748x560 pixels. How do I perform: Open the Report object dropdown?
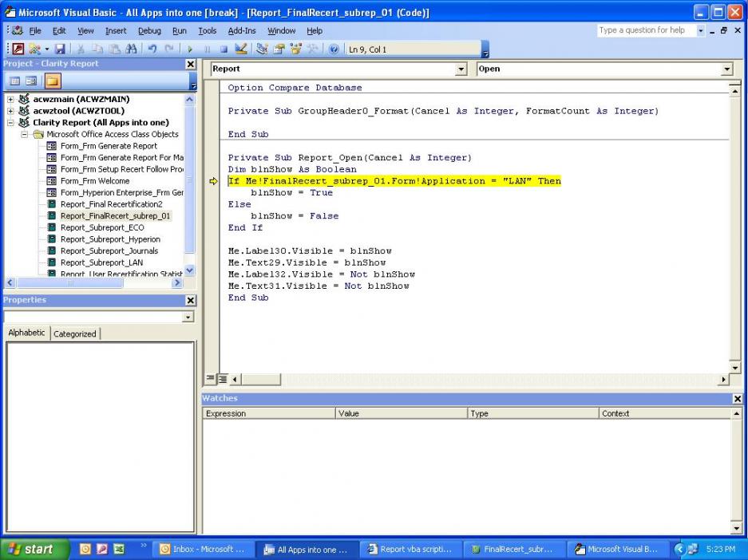point(461,69)
